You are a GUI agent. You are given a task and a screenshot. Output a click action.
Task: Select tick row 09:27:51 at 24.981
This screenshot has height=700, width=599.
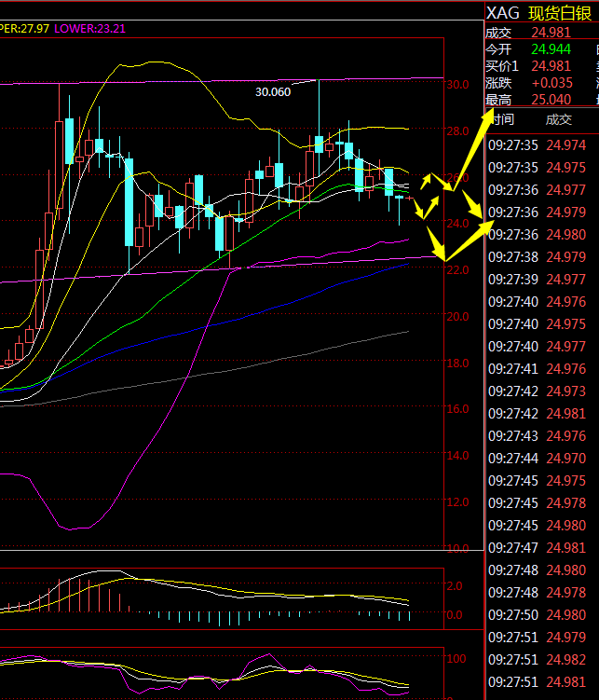coord(537,681)
